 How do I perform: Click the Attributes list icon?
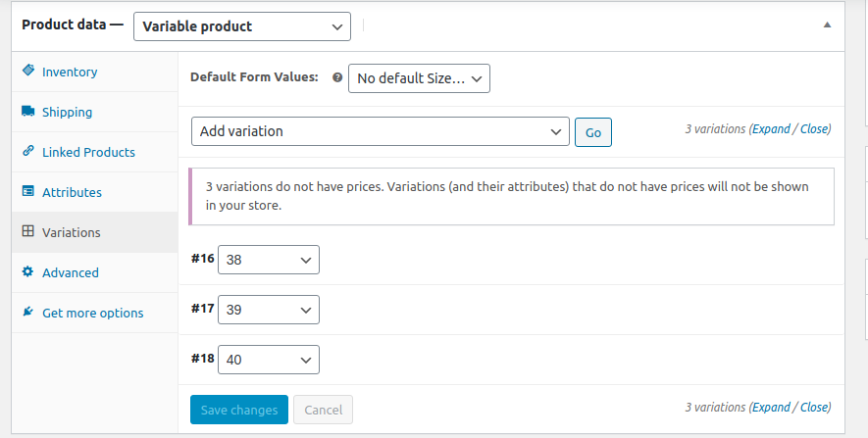click(27, 192)
